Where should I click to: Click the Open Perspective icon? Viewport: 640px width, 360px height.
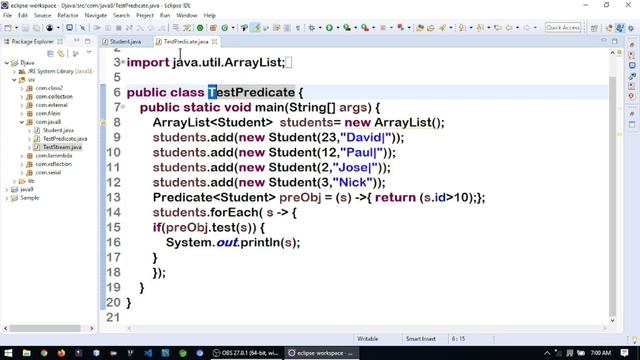click(x=594, y=28)
